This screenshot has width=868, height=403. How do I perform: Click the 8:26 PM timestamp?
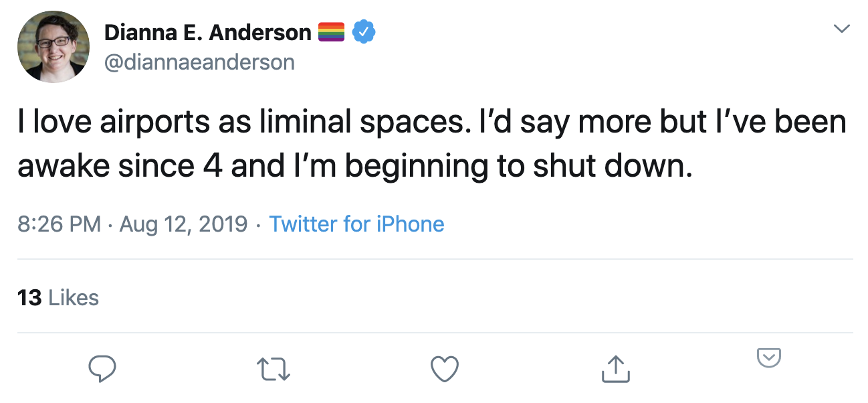pyautogui.click(x=60, y=224)
